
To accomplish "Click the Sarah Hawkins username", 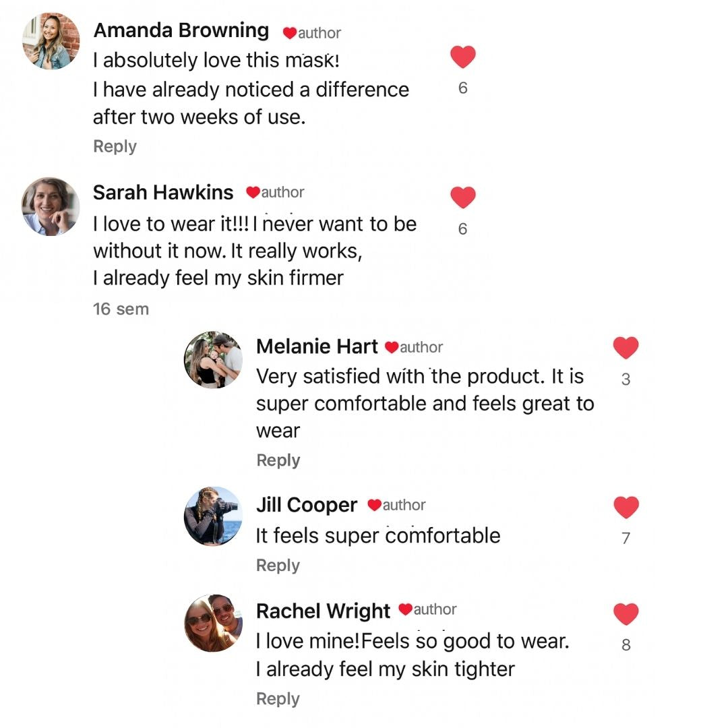I will [x=162, y=192].
